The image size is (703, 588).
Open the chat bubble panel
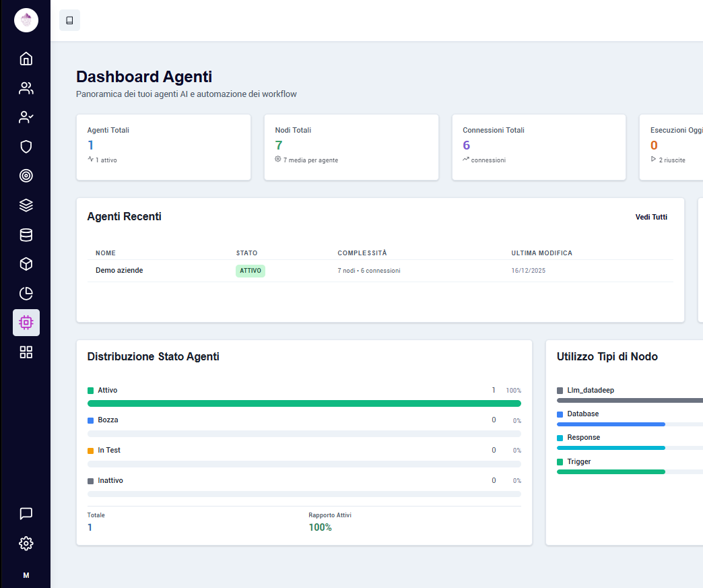coord(26,513)
